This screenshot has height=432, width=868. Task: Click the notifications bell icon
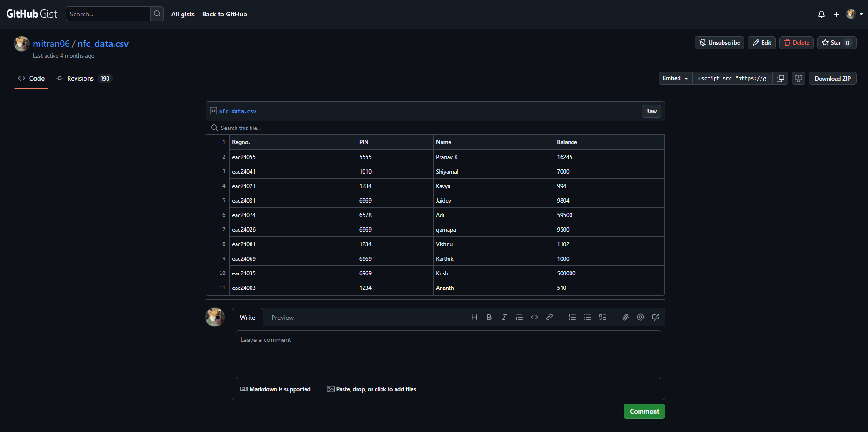(821, 15)
